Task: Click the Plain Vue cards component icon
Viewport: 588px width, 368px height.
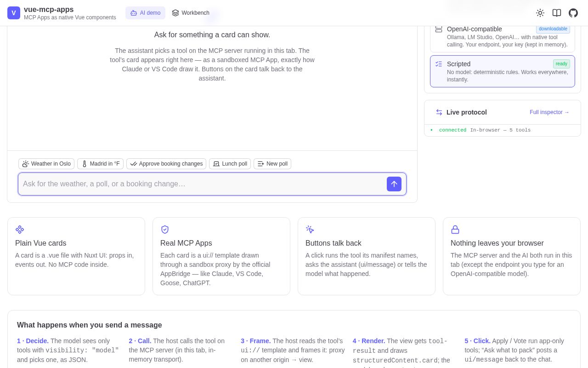Action: pyautogui.click(x=20, y=230)
